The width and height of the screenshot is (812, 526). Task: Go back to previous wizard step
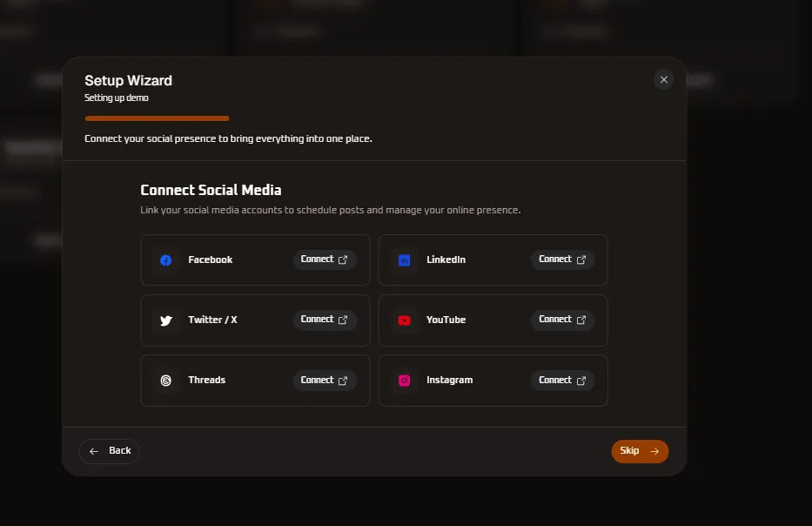pyautogui.click(x=110, y=451)
